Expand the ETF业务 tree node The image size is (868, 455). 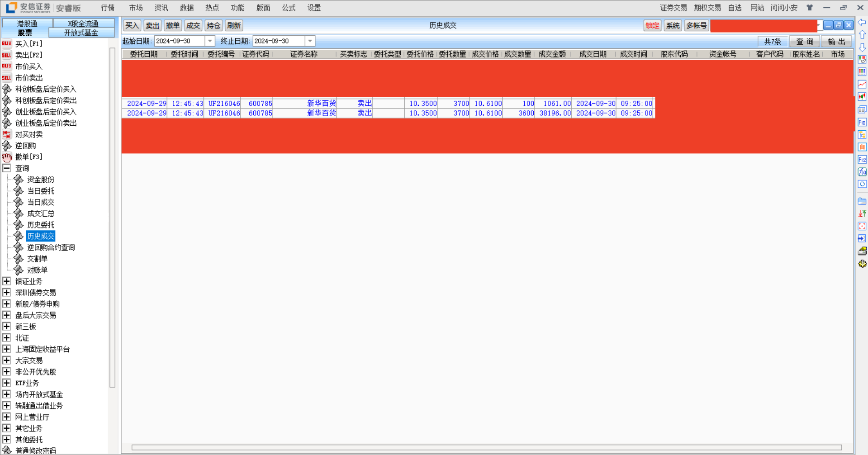(6, 383)
